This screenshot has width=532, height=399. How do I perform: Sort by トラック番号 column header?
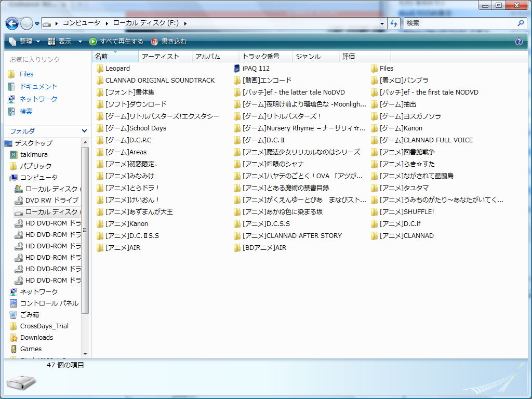[x=265, y=56]
